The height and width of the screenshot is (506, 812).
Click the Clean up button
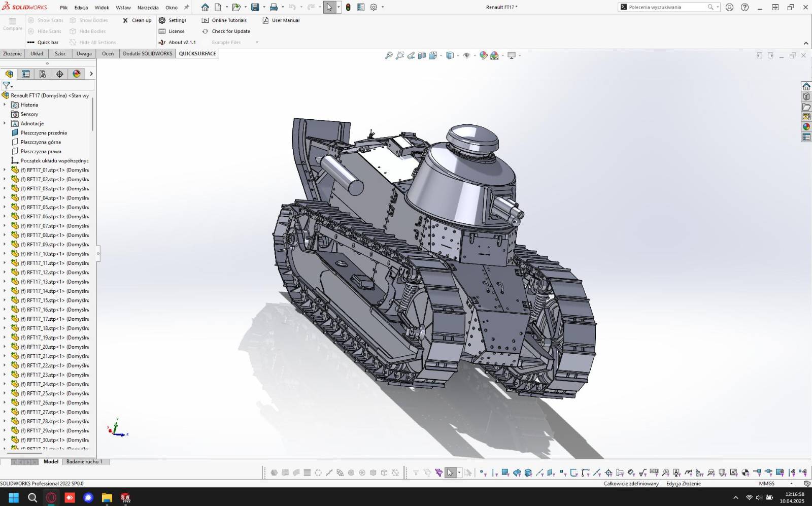[137, 20]
